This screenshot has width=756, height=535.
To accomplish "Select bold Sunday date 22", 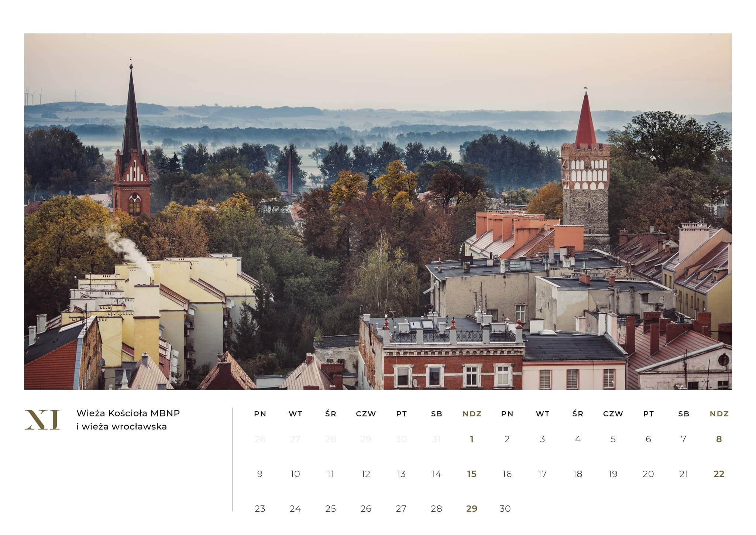I will pos(719,474).
